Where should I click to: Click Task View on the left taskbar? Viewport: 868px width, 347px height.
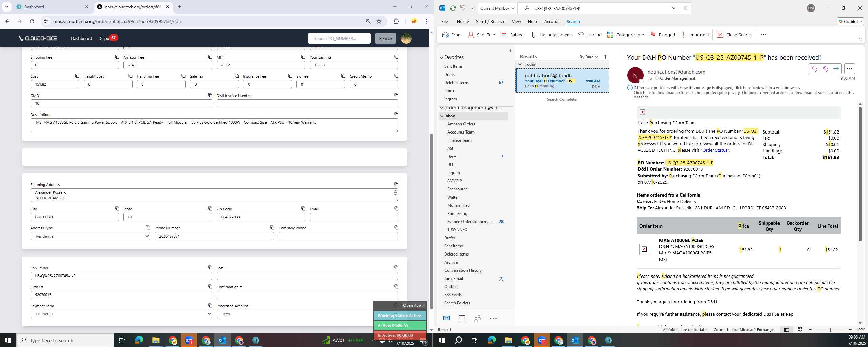pos(122,340)
